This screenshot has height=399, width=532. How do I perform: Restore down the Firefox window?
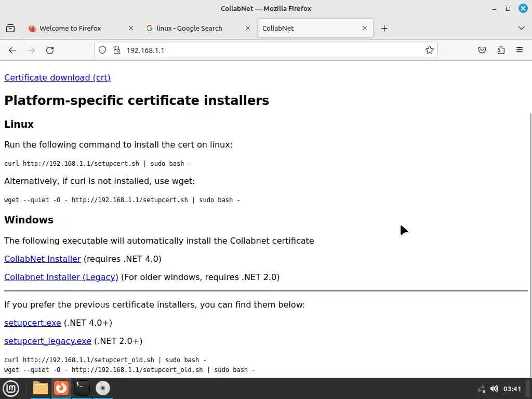coord(508,8)
